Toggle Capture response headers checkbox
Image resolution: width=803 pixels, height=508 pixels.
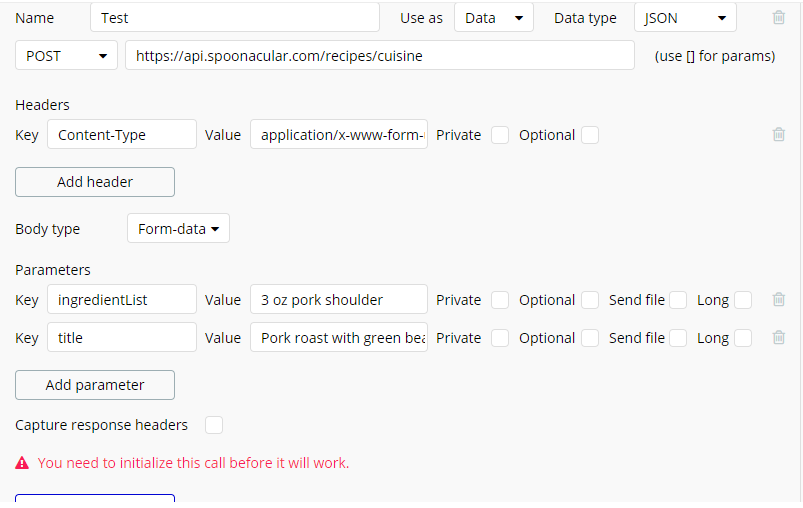tap(214, 425)
